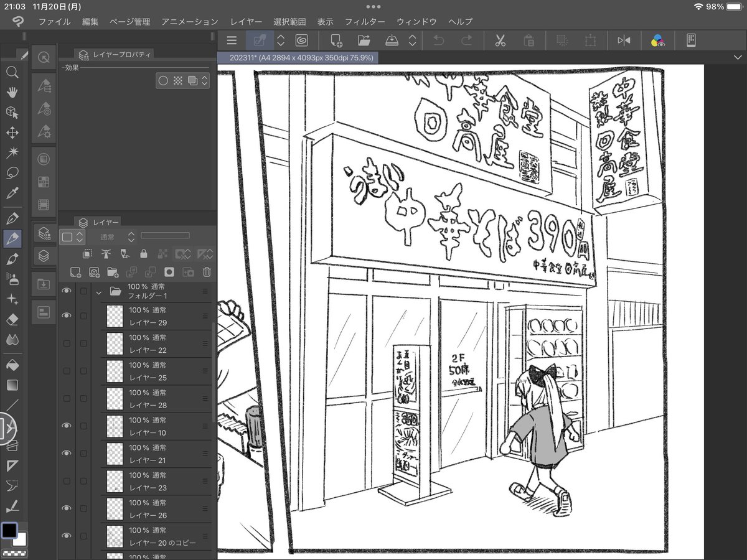This screenshot has width=747, height=560.
Task: Open the レイヤー 26 row menu
Action: click(205, 508)
